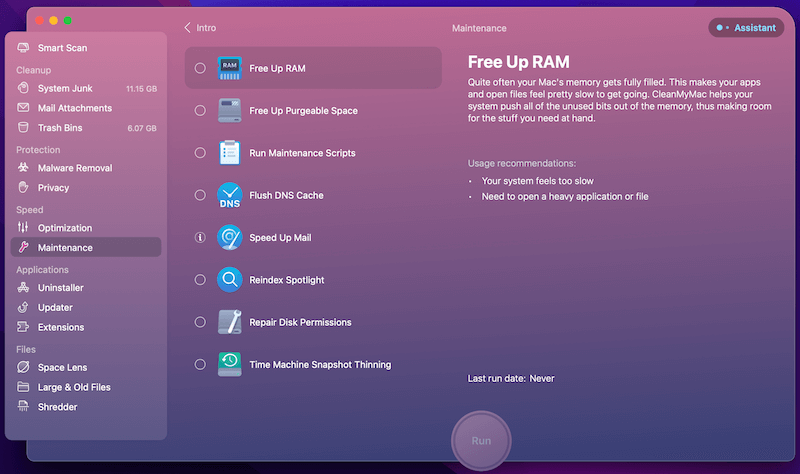Click the Updater sidebar icon

tap(23, 307)
